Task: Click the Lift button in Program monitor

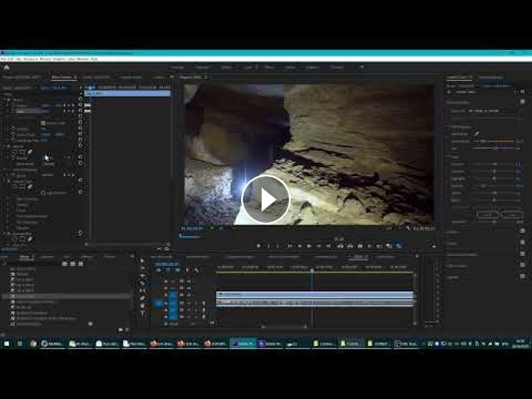Action: (340, 246)
